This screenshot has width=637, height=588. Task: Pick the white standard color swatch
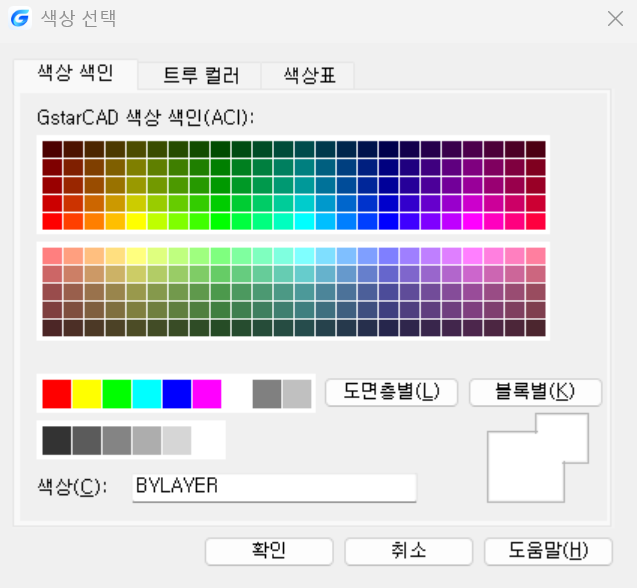pyautogui.click(x=237, y=394)
